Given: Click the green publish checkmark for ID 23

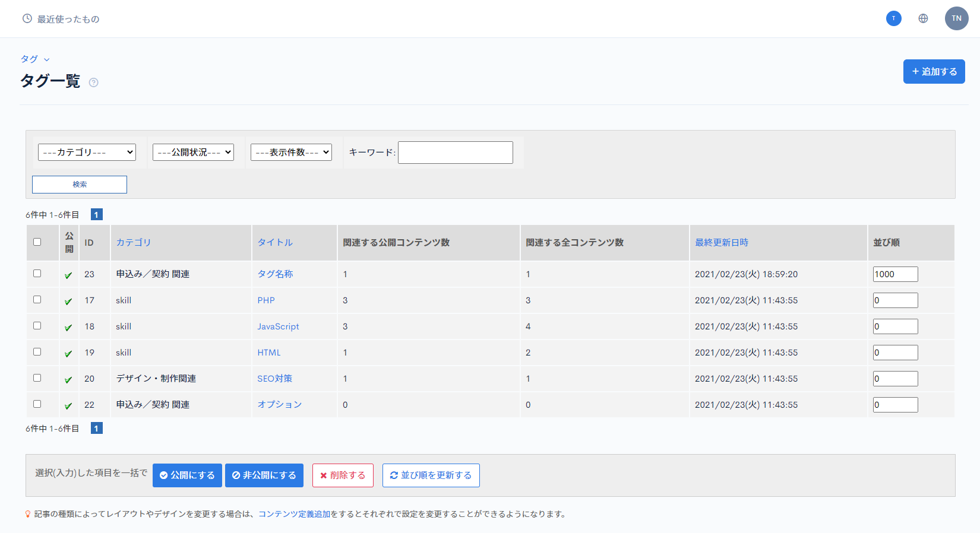Looking at the screenshot, I should click(68, 275).
